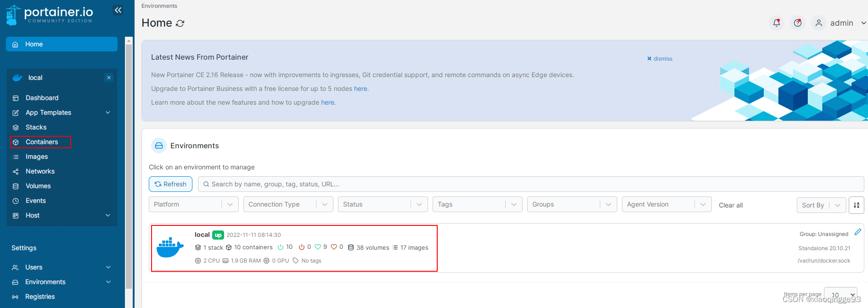Viewport: 868px width, 308px height.
Task: Edit the local environment with the pencil icon
Action: click(857, 232)
